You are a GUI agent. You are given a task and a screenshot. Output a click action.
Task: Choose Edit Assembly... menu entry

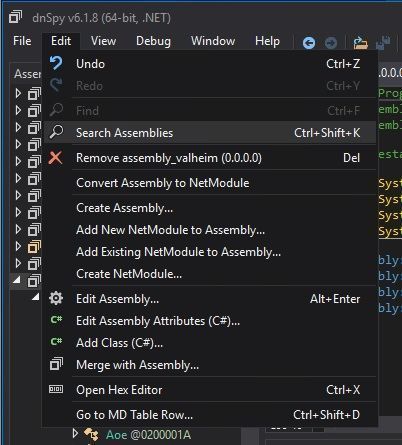click(x=210, y=299)
